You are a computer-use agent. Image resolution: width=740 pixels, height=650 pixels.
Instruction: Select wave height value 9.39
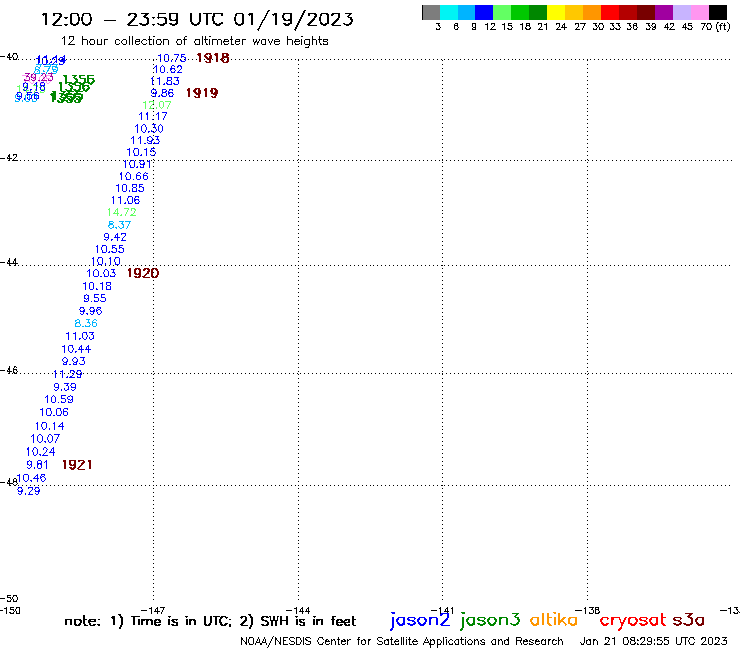65,387
